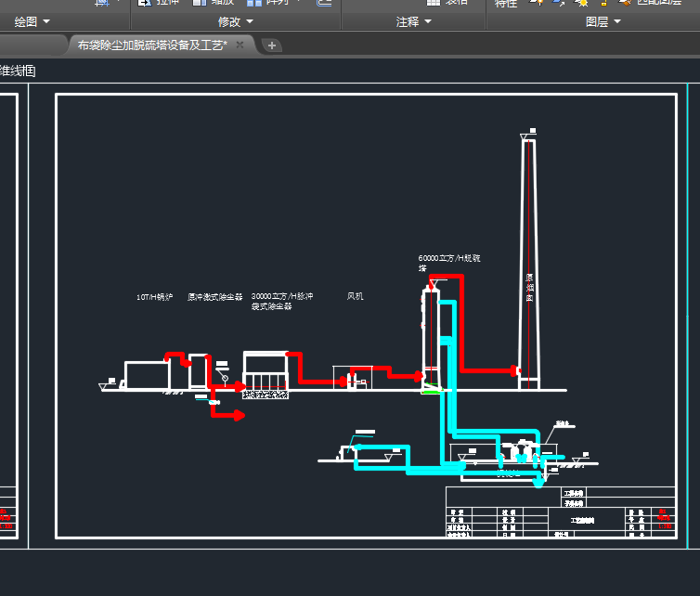Click the layer freeze sun icon
Viewport: 700px width, 596px height.
[582, 4]
